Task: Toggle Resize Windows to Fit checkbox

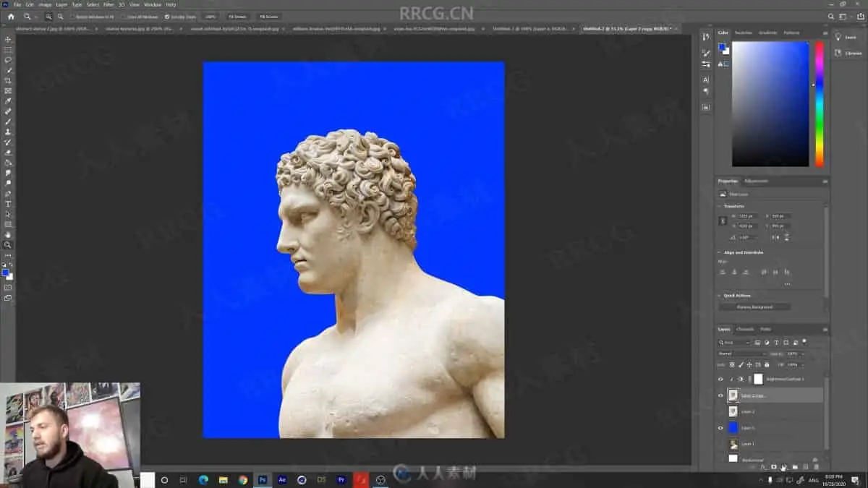Action: click(x=74, y=16)
